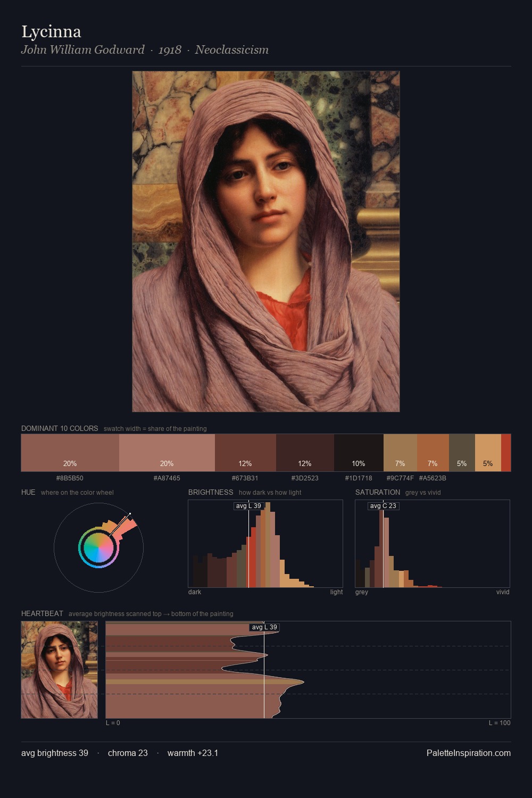Image resolution: width=532 pixels, height=798 pixels.
Task: Select the narrow red swatch ending the palette
Action: click(x=506, y=453)
